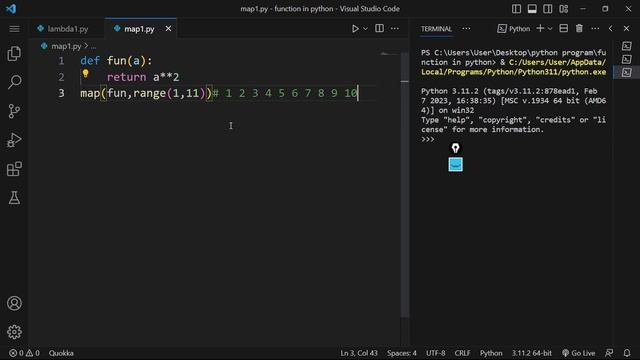Expand the breadcrumb ellipsis symbol
The width and height of the screenshot is (640, 360).
[93, 46]
